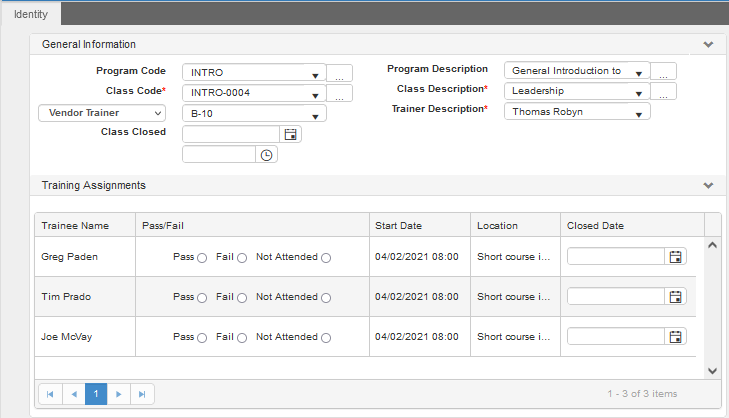
Task: Open the Class Description Leadership dropdown
Action: [639, 93]
